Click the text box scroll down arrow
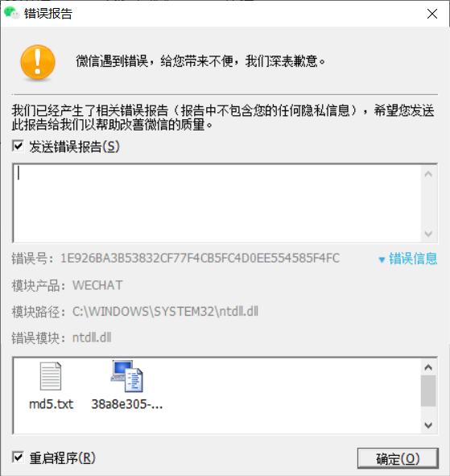Screen dimensions: 450x476 428,234
